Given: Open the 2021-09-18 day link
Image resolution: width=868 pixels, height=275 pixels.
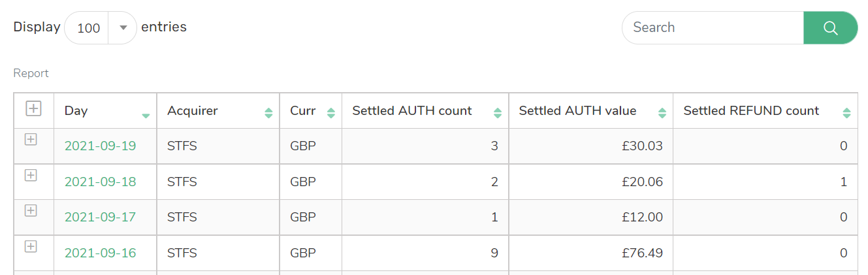Looking at the screenshot, I should [x=100, y=182].
